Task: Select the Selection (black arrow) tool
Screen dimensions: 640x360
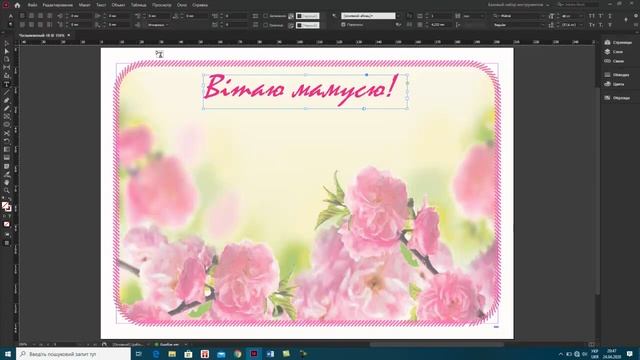Action: coord(6,43)
